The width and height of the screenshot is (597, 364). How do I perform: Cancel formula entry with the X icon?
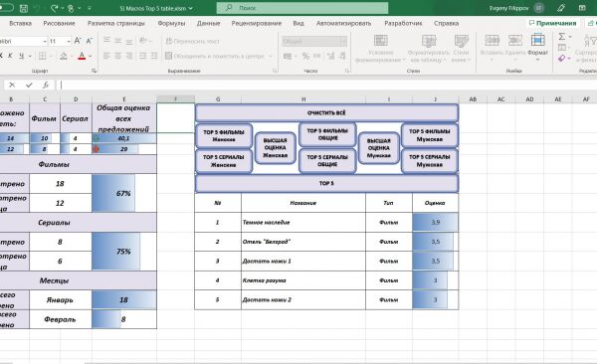click(x=12, y=85)
